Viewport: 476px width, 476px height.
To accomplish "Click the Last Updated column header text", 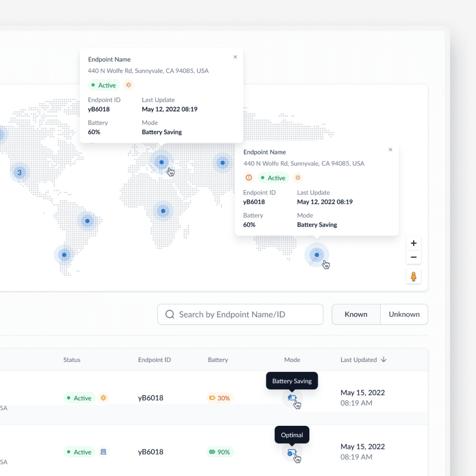I will click(358, 360).
